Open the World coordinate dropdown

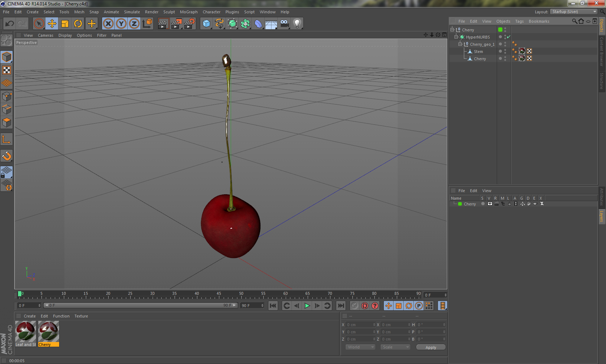(x=360, y=347)
